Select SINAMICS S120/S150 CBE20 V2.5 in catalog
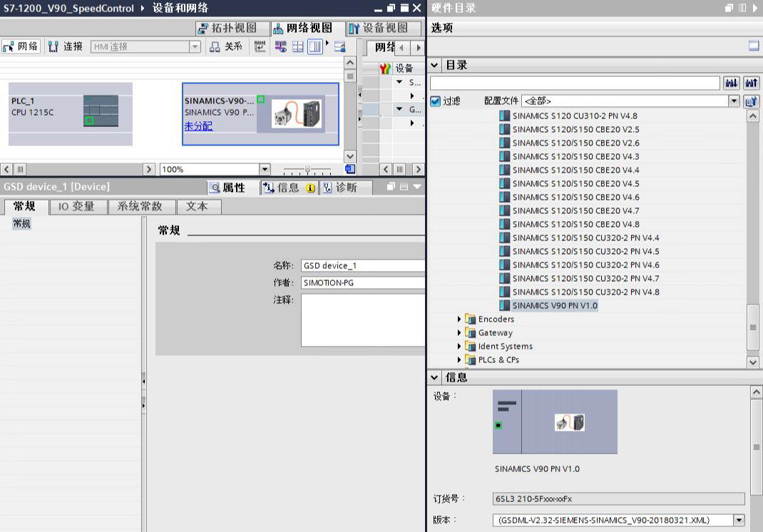 (575, 130)
